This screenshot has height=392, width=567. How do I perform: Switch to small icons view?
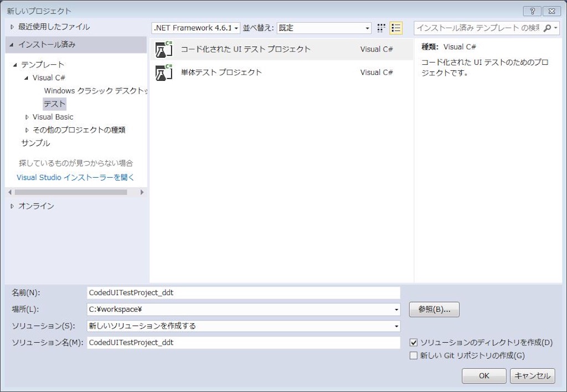click(381, 28)
